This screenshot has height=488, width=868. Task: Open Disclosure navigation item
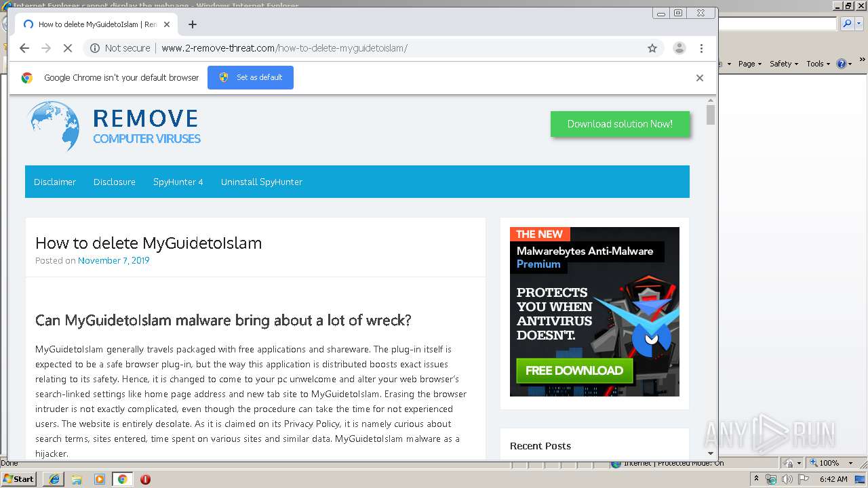115,182
